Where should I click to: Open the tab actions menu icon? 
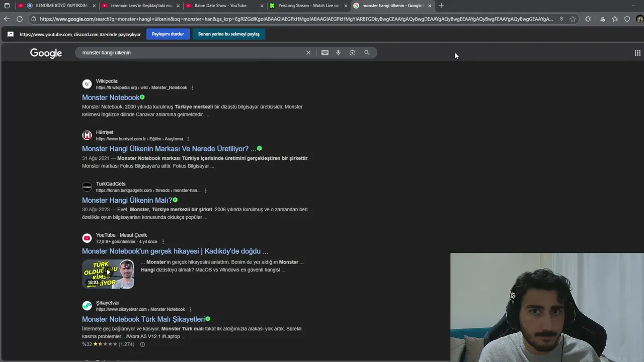7,6
